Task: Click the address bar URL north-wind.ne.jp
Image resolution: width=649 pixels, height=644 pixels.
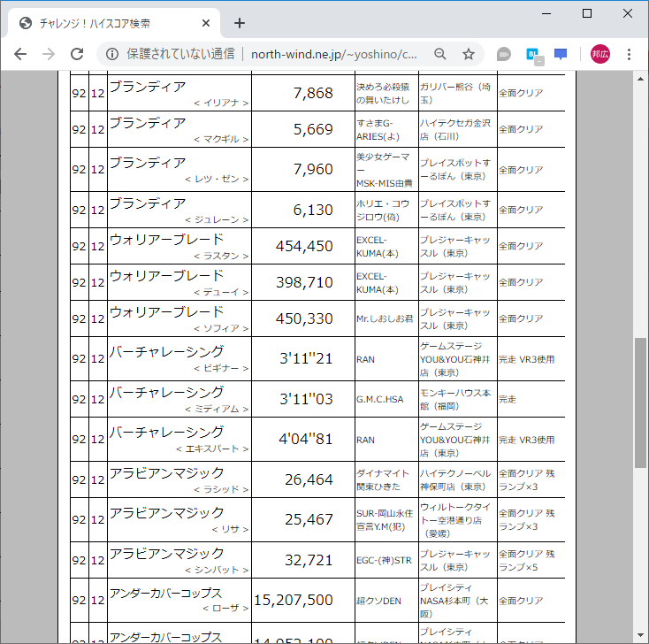Action: [x=333, y=54]
